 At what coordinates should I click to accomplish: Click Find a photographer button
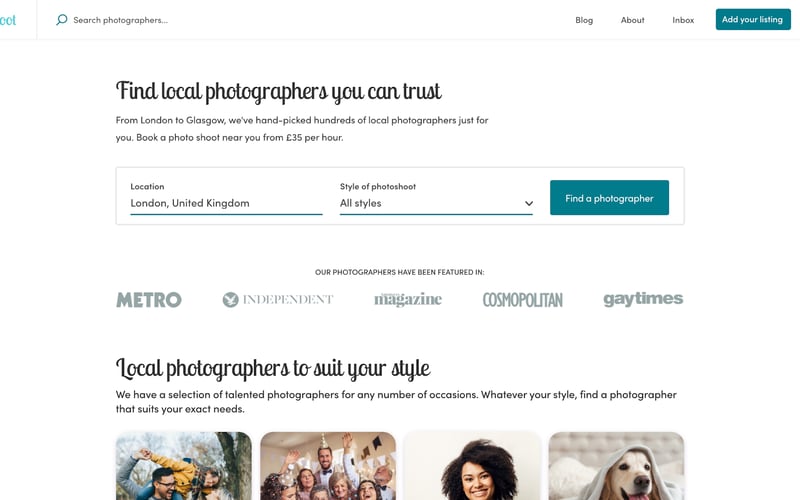(609, 197)
